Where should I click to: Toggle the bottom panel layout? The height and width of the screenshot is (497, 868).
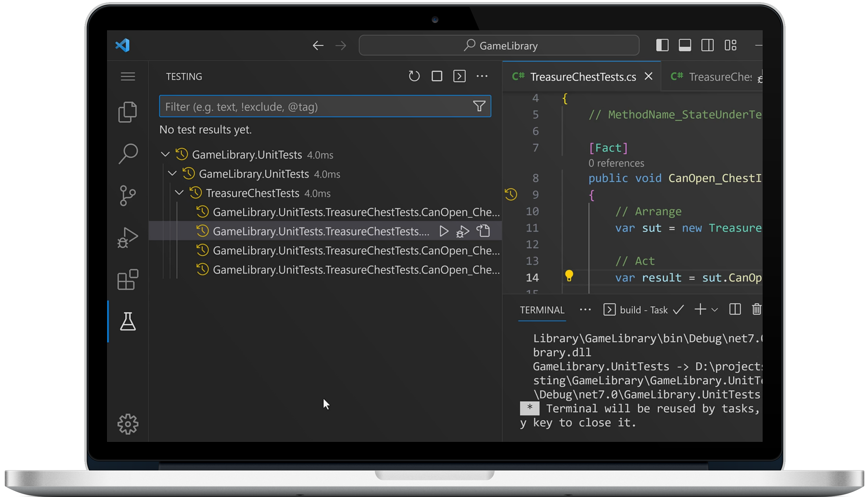(x=685, y=45)
